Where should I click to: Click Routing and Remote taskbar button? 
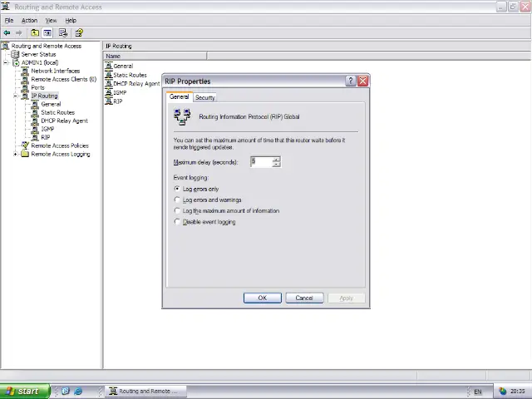145,392
